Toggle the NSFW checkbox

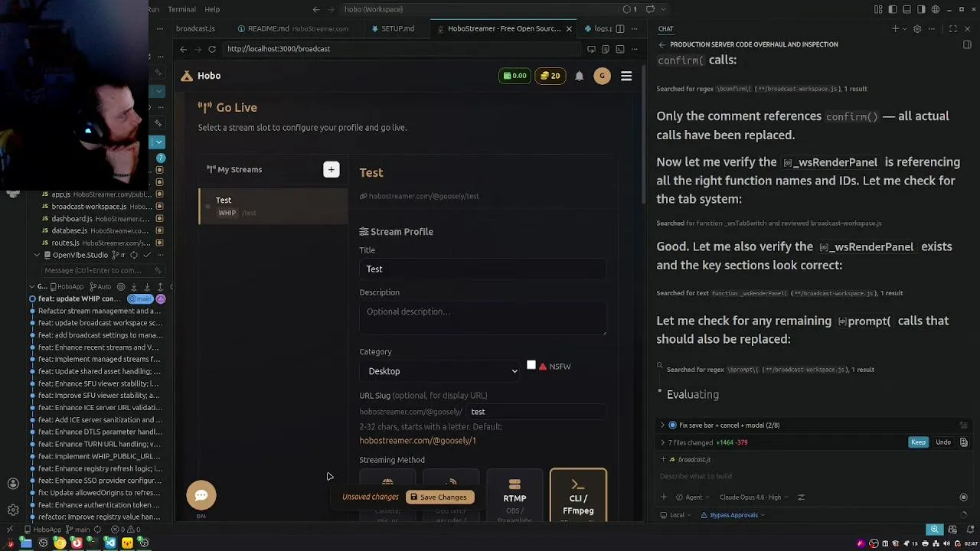[531, 366]
